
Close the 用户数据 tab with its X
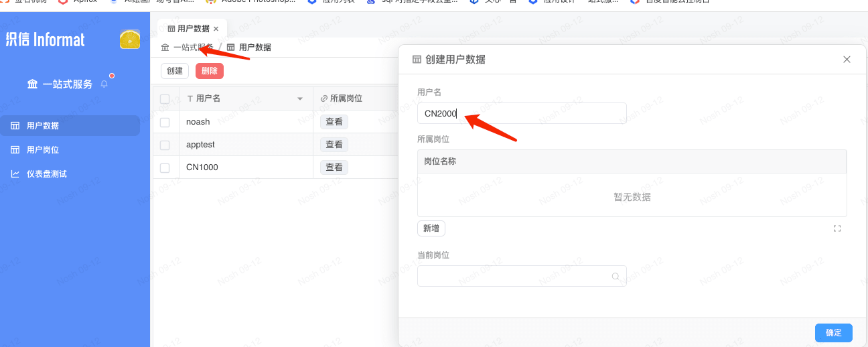(216, 29)
